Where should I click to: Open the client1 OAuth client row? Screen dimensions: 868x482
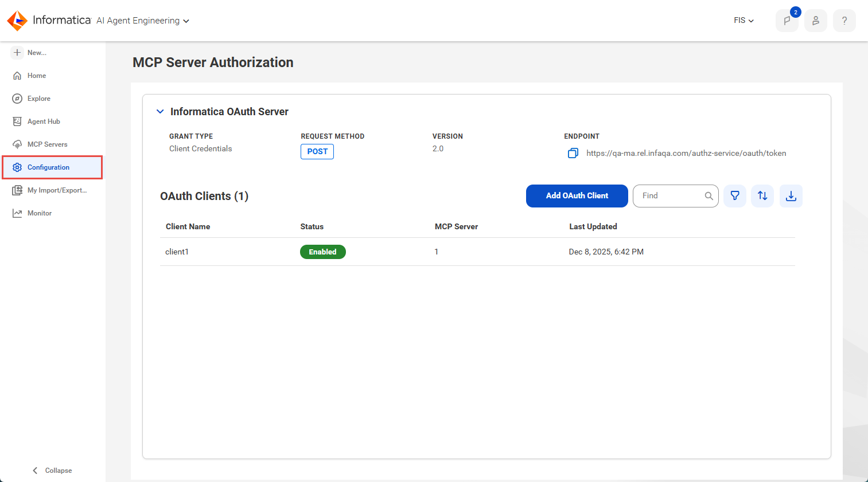(x=477, y=252)
